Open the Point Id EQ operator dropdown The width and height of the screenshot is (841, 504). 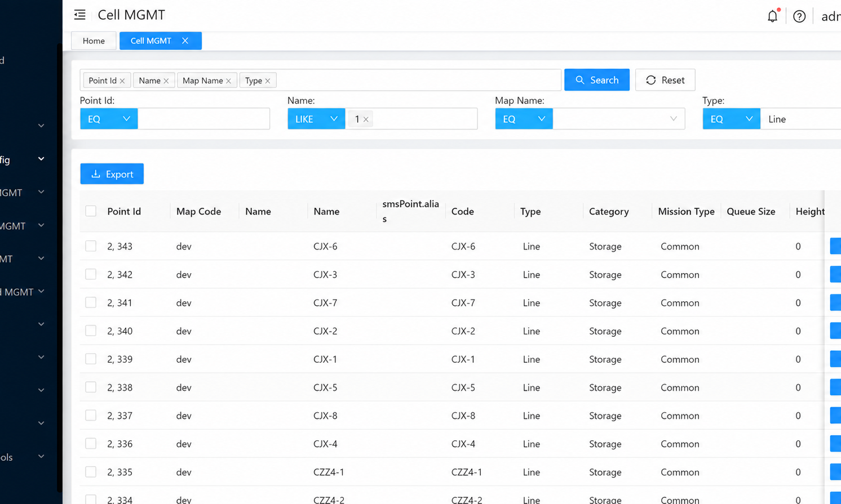109,119
